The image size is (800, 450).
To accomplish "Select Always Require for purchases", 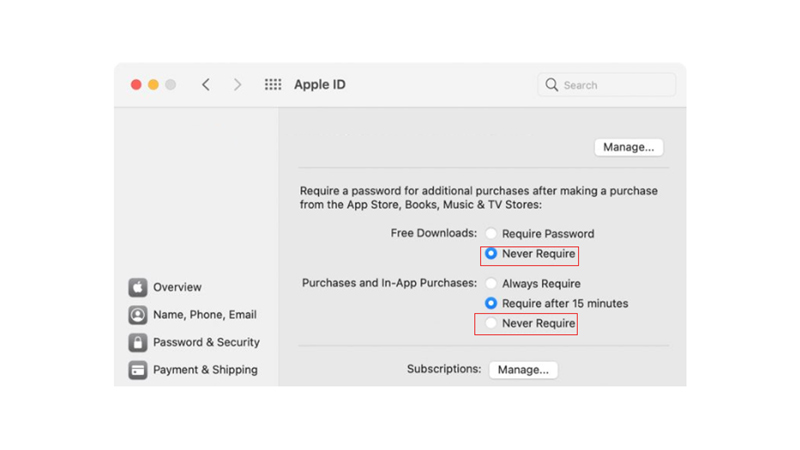I will tap(491, 283).
